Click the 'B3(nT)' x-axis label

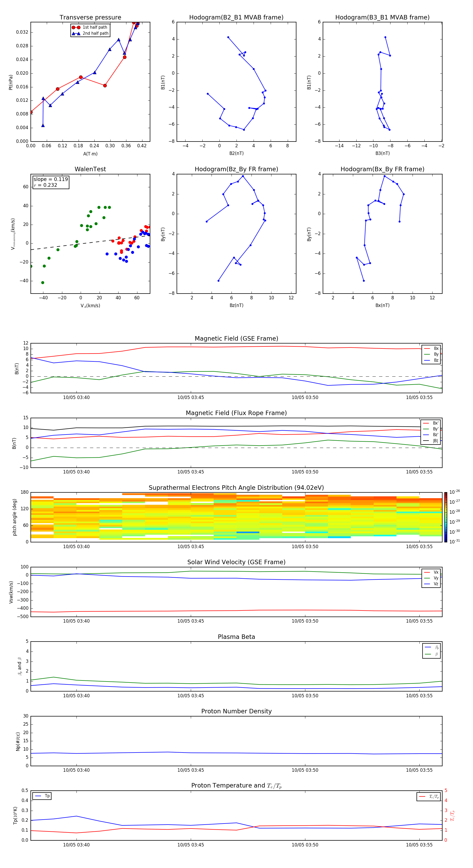tap(382, 153)
